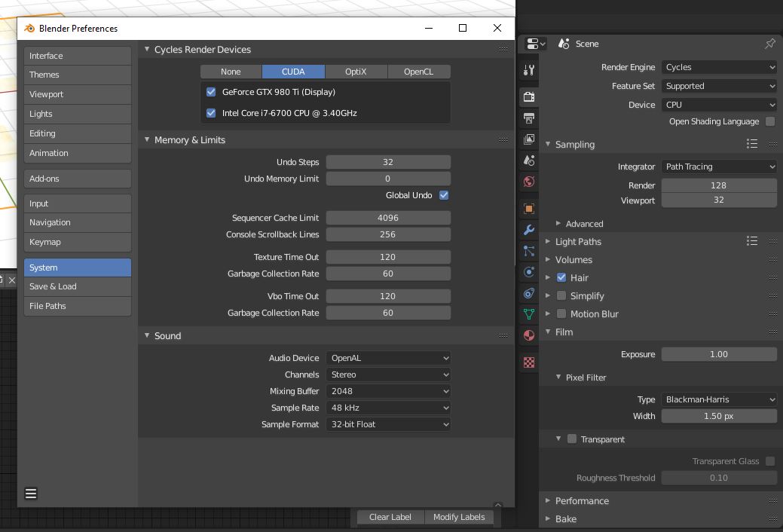The width and height of the screenshot is (783, 532).
Task: Open the Preferences hamburger menu icon
Action: pos(31,494)
